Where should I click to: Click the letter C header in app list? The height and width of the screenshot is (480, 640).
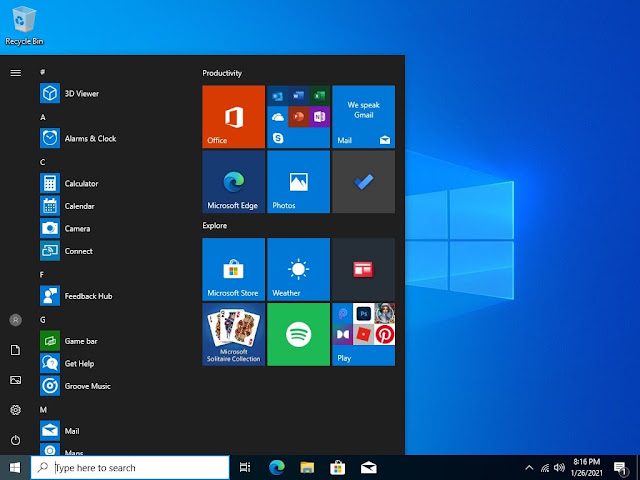(x=42, y=162)
